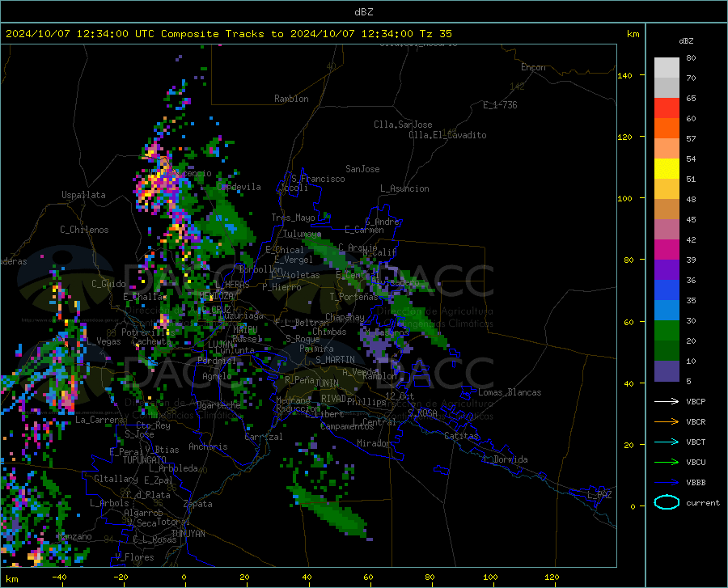Select the green 20 dBZ color swatch
The height and width of the screenshot is (588, 728).
pos(667,331)
